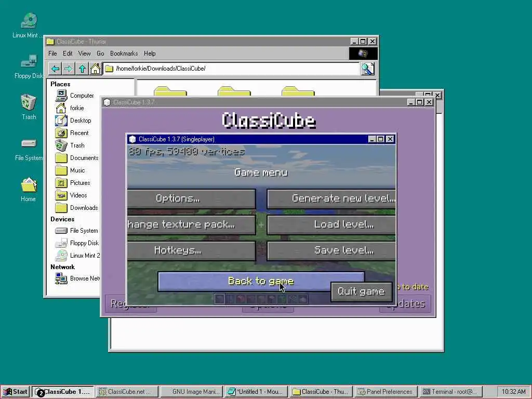Screen dimensions: 532x399
Task: Switch to Panel Preferences taskbar item
Action: click(385, 392)
